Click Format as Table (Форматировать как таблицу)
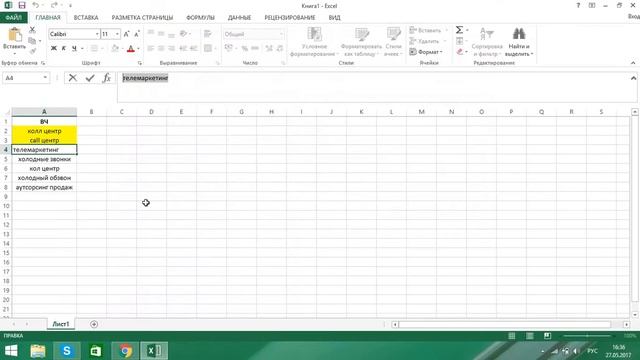 pyautogui.click(x=361, y=42)
